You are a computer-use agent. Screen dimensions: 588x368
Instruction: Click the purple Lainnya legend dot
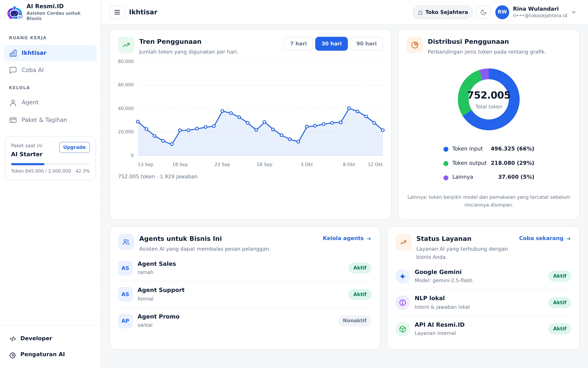click(x=446, y=177)
